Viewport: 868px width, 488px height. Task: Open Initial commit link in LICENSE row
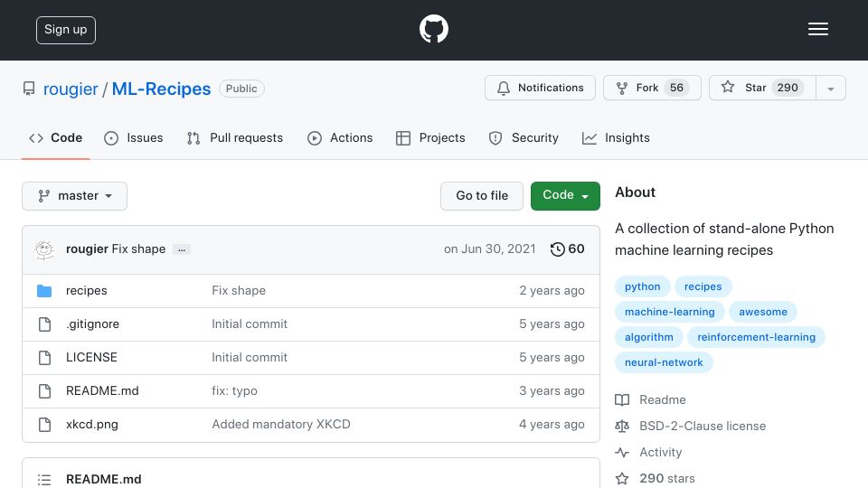tap(250, 358)
